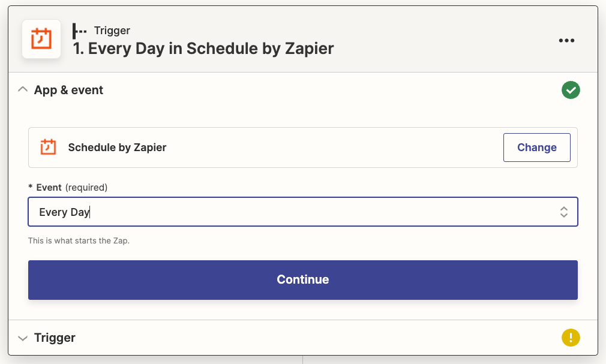Click the green checkmark status icon

[x=571, y=91]
